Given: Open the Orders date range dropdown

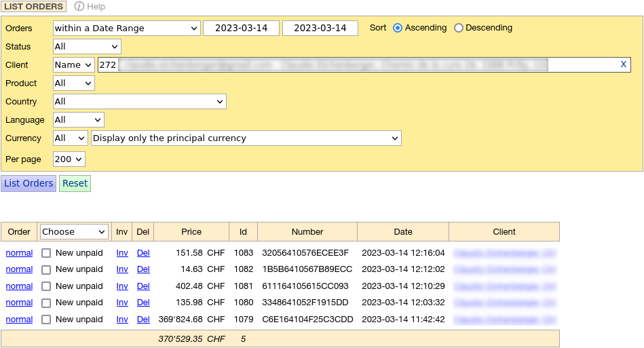Looking at the screenshot, I should [x=126, y=28].
